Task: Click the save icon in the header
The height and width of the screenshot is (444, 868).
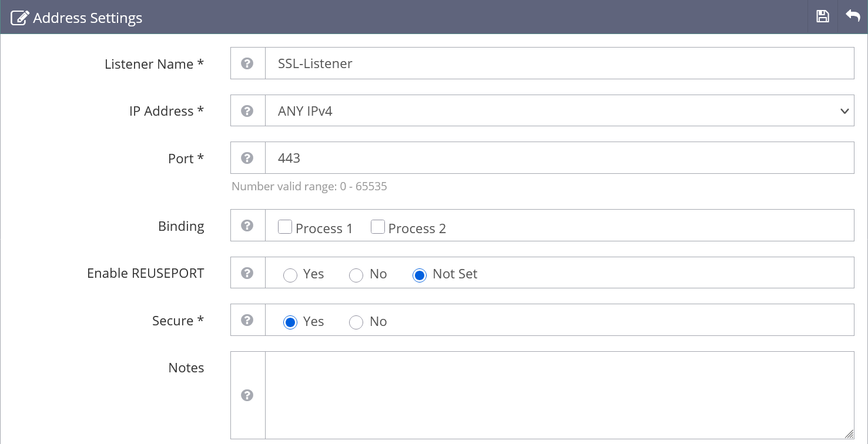Action: (823, 16)
